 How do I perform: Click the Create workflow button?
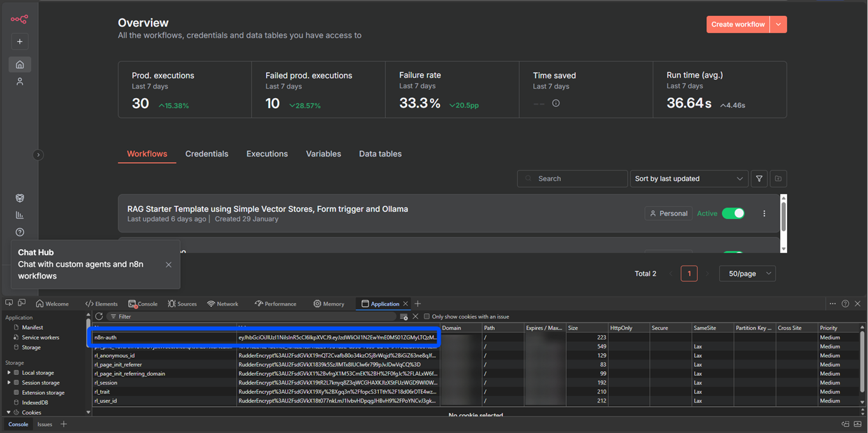pos(737,24)
